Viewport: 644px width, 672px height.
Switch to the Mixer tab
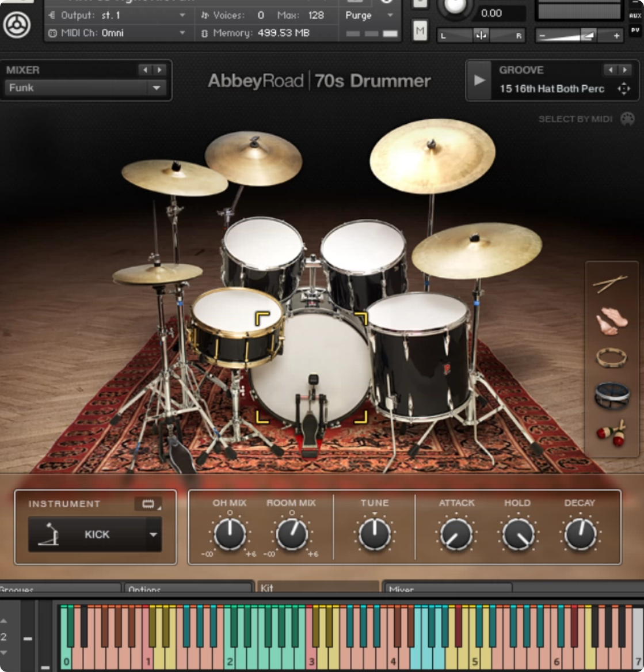click(x=447, y=588)
